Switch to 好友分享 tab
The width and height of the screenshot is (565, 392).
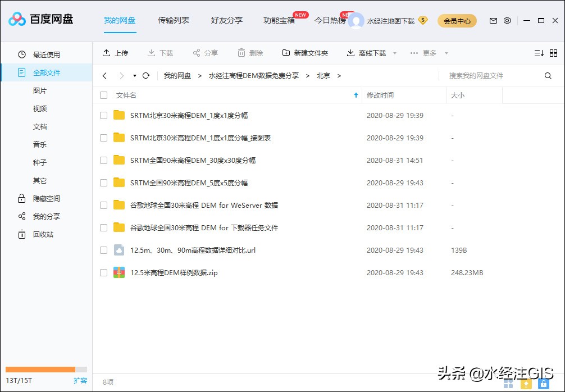227,20
